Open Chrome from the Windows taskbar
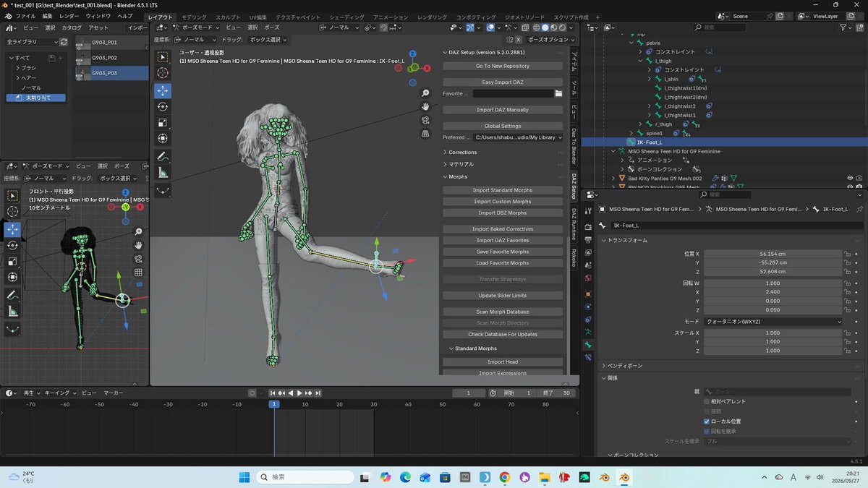The image size is (868, 488). pos(504,477)
